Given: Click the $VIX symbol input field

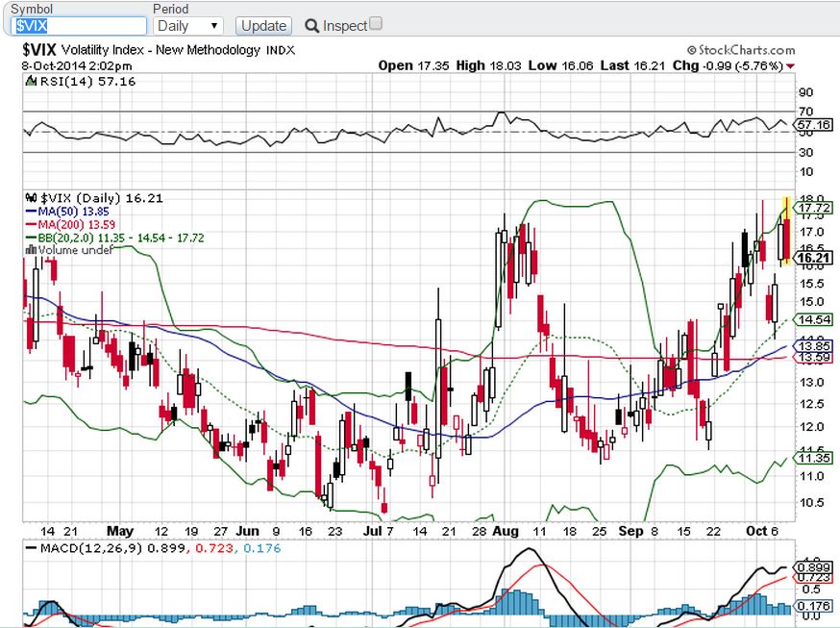Looking at the screenshot, I should click(x=78, y=26).
